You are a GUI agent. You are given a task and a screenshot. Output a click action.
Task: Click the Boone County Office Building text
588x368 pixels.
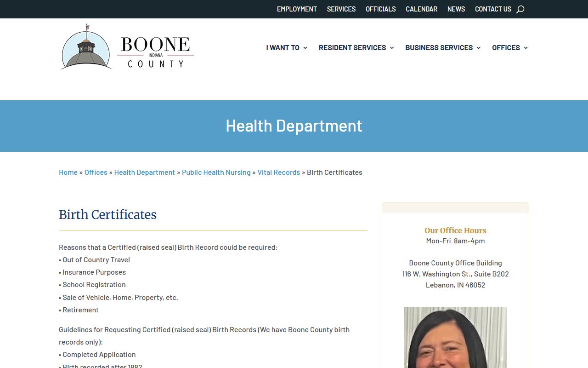coord(455,263)
